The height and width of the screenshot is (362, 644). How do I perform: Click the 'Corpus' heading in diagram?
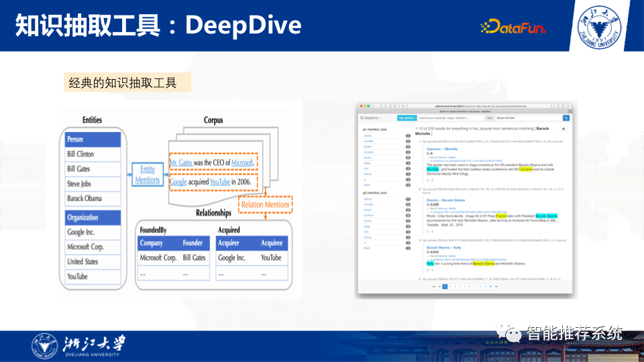(x=213, y=120)
